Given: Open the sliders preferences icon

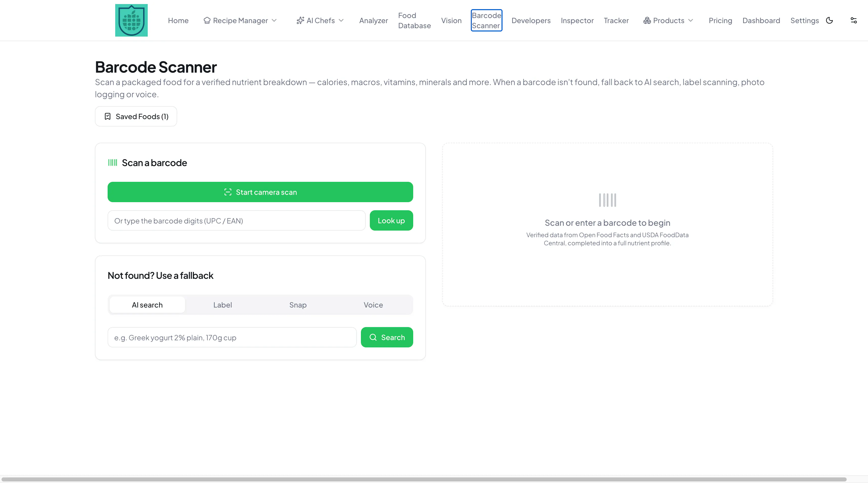Looking at the screenshot, I should 854,21.
